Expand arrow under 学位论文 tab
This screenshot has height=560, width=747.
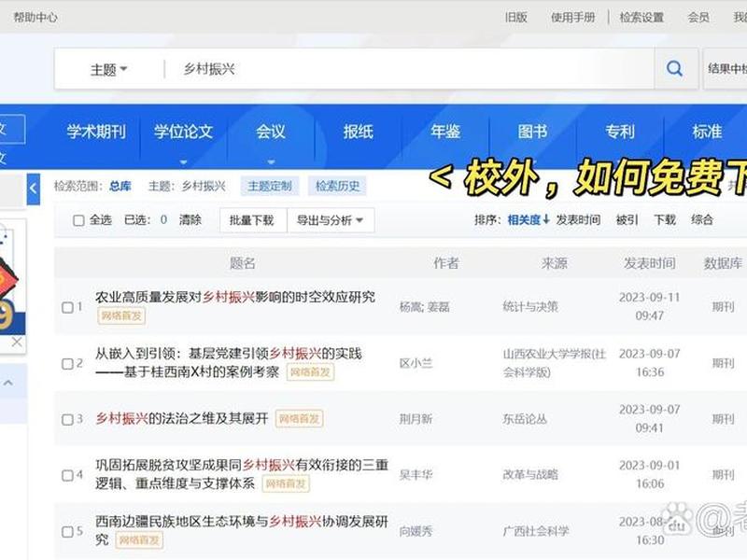[183, 161]
